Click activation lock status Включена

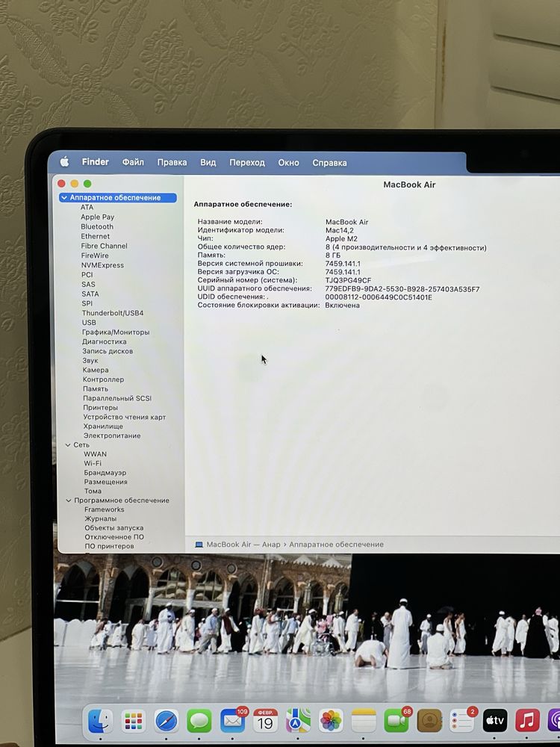click(x=343, y=306)
